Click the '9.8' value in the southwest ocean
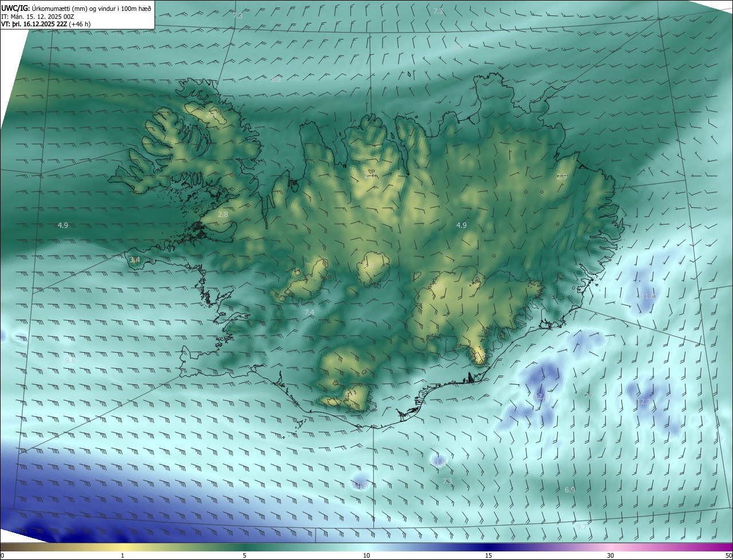The height and width of the screenshot is (560, 733). (x=70, y=361)
